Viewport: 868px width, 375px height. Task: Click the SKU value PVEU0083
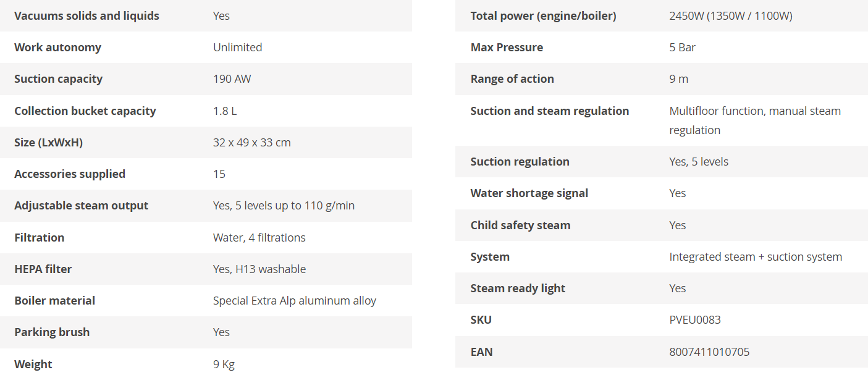click(695, 320)
